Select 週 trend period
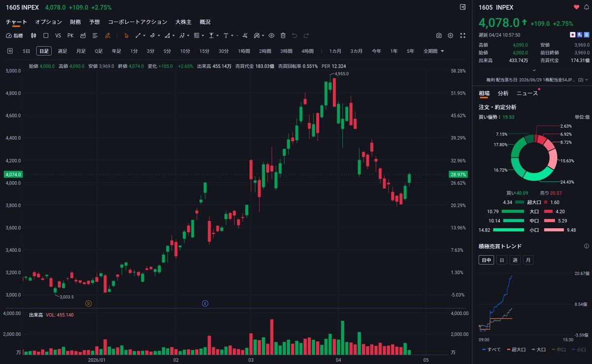 click(x=515, y=260)
